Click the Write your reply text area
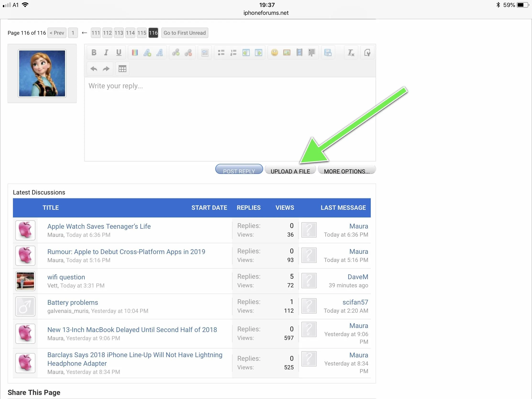The image size is (532, 399). 230,119
